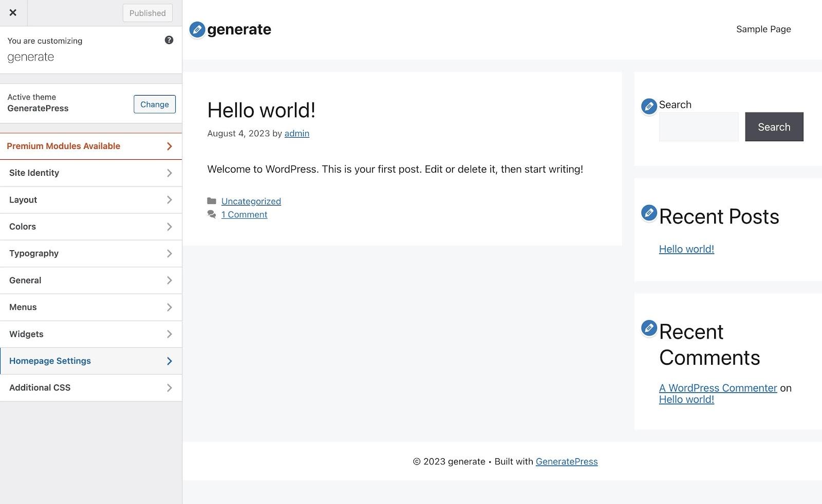Click the 'Welcome to WordPress' post paragraph
The height and width of the screenshot is (504, 822).
(395, 170)
